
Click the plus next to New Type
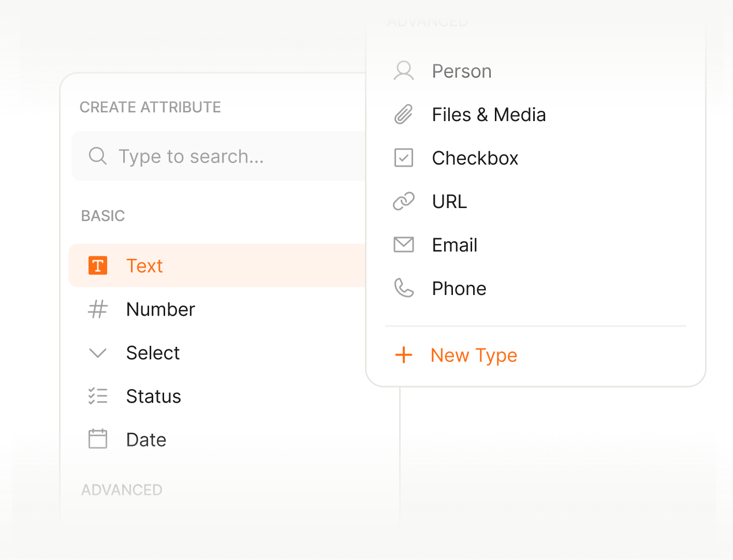tap(404, 355)
